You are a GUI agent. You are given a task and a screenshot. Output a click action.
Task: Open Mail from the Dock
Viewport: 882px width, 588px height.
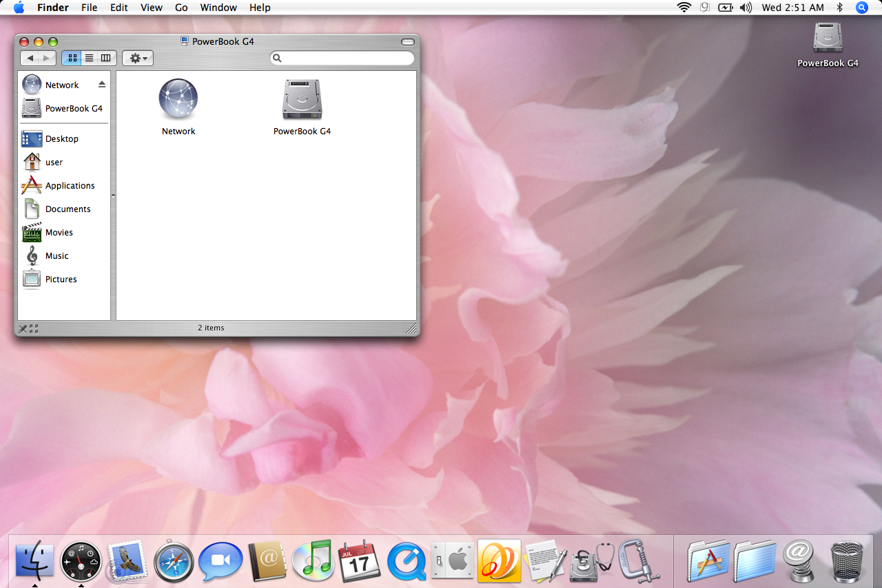(127, 560)
